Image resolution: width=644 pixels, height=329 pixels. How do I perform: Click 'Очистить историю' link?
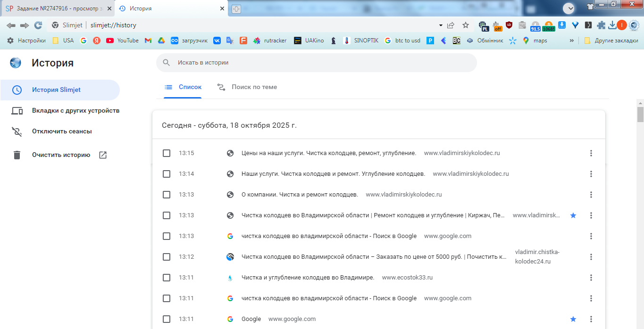pyautogui.click(x=60, y=155)
